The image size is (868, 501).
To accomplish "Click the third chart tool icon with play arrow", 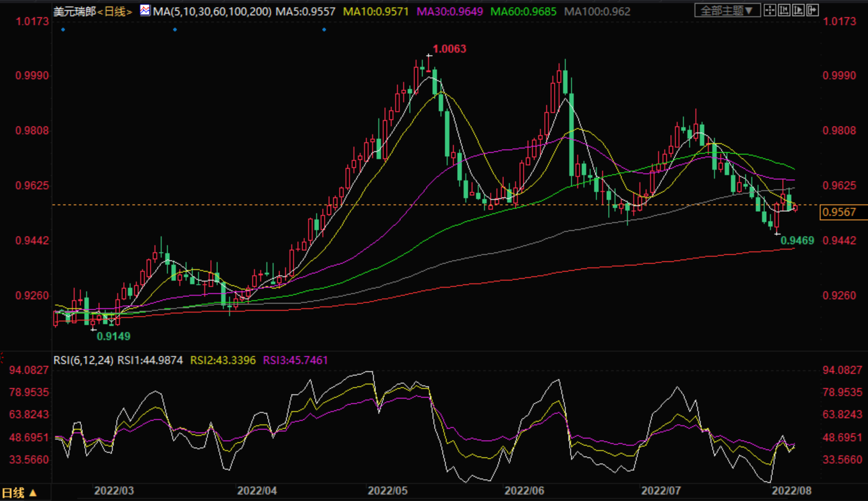I will point(798,10).
